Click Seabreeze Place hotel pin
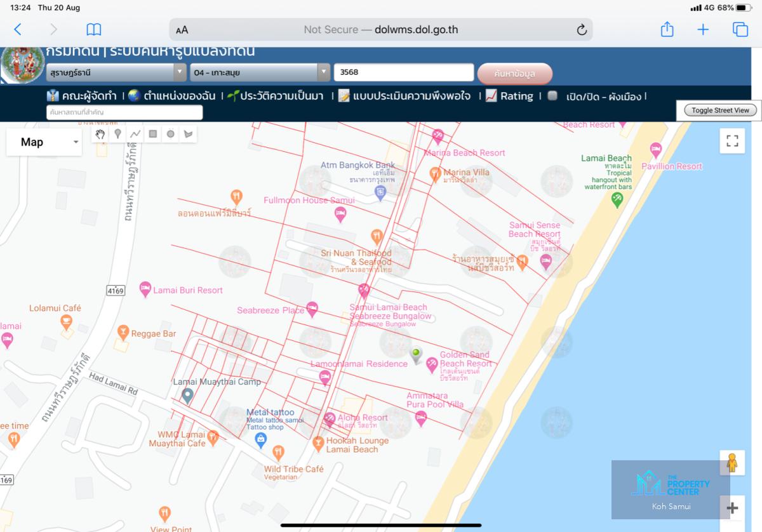Screen dimensions: 762x532 [x=312, y=310]
